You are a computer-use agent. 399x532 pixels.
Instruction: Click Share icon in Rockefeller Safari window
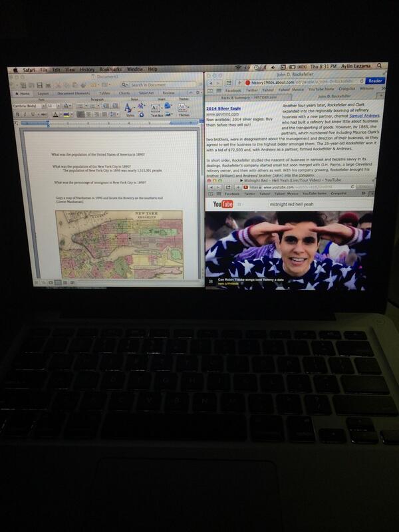[229, 82]
